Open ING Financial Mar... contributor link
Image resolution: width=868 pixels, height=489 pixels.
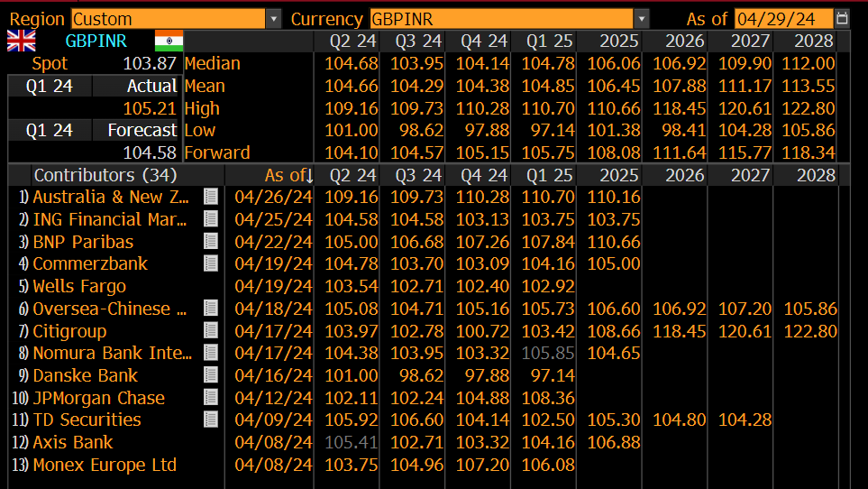coord(110,219)
